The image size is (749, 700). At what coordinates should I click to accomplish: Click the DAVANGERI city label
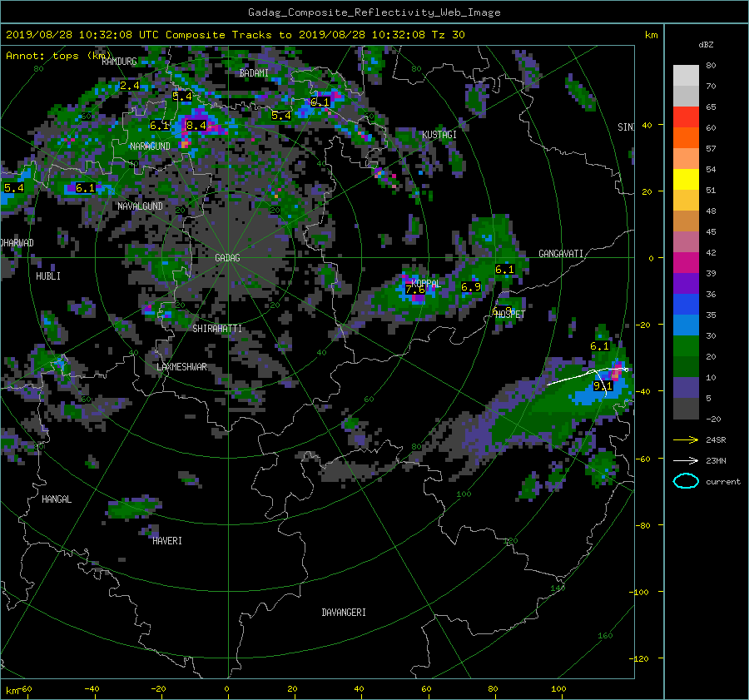(344, 613)
